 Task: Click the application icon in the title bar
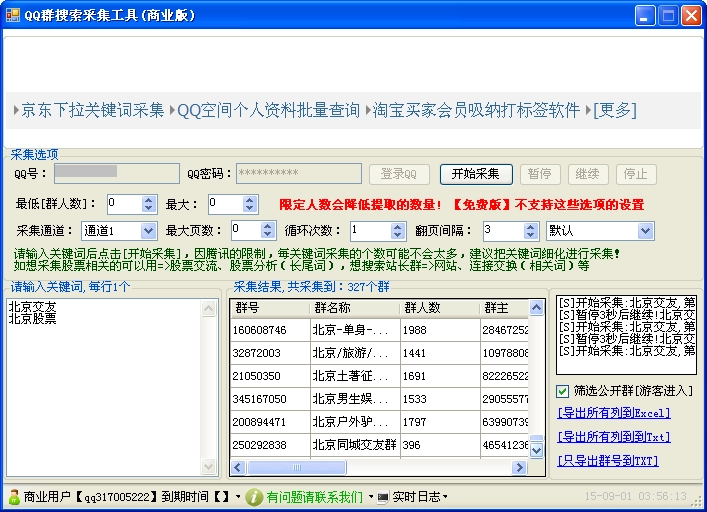(x=13, y=15)
